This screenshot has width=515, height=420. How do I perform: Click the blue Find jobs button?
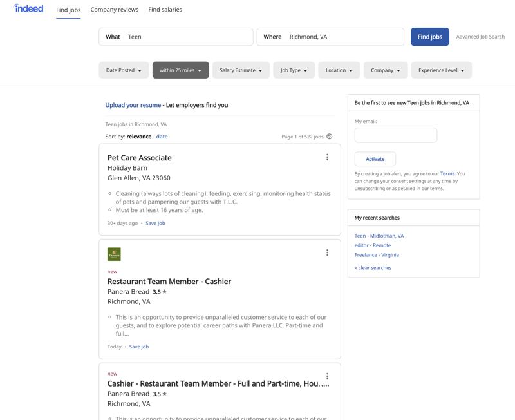(430, 37)
